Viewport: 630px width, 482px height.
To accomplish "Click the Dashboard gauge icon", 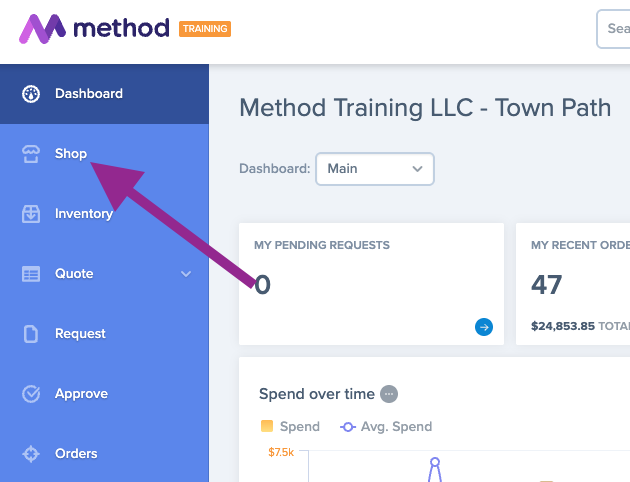I will click(x=31, y=94).
